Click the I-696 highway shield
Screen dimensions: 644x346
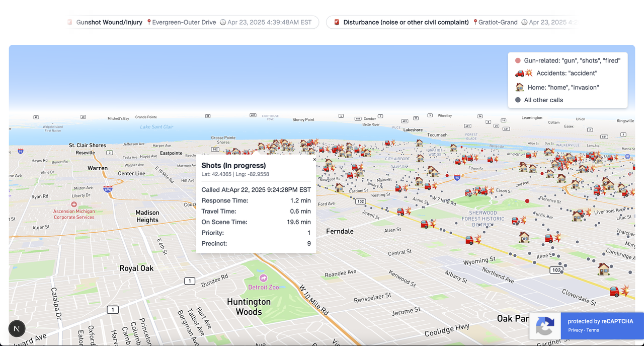pos(108,189)
